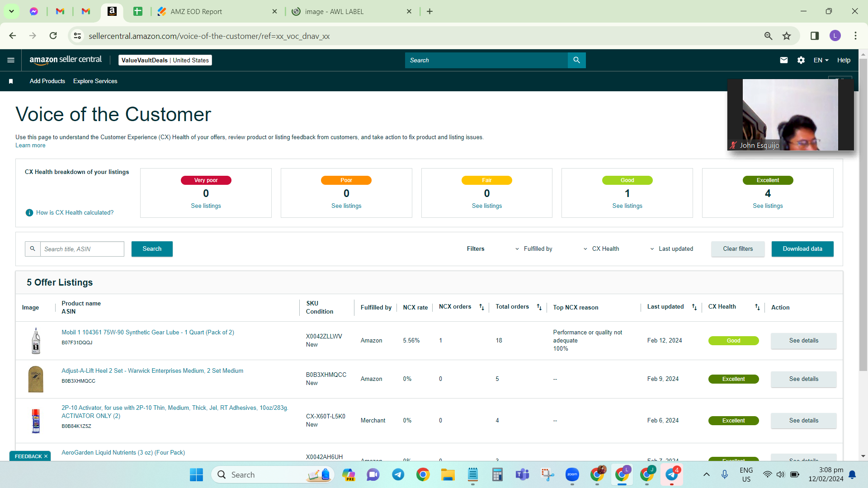Sort by Total orders column arrows

[539, 307]
